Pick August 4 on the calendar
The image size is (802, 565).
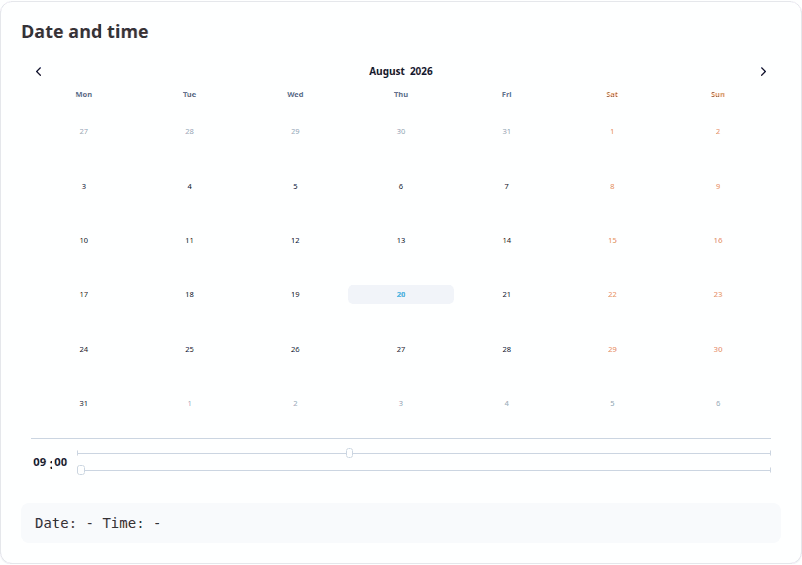[x=190, y=187]
